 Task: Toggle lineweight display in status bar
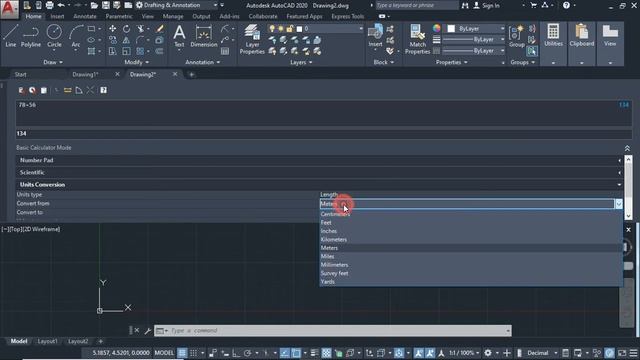pos(313,353)
